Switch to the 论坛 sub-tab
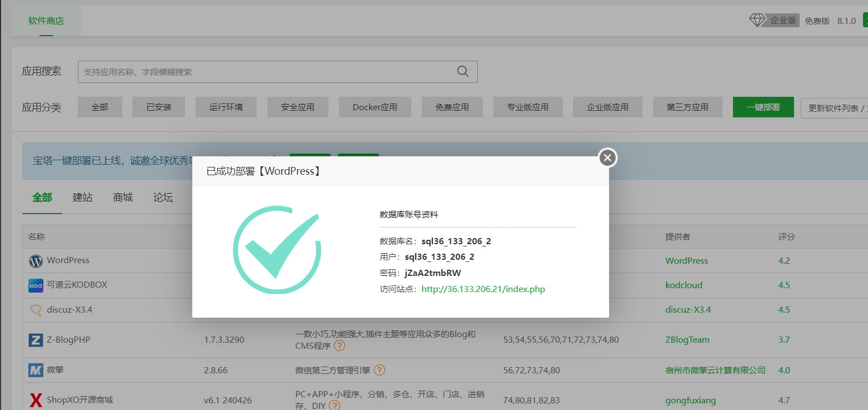868x410 pixels. pyautogui.click(x=163, y=197)
